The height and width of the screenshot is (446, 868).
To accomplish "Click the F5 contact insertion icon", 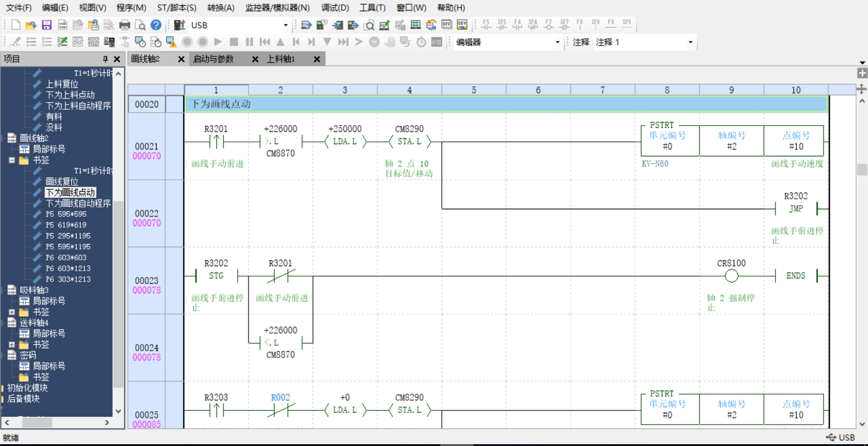I will 486,24.
